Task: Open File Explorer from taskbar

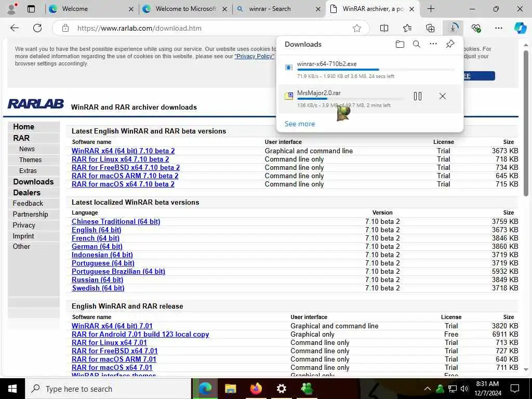Action: click(x=230, y=389)
